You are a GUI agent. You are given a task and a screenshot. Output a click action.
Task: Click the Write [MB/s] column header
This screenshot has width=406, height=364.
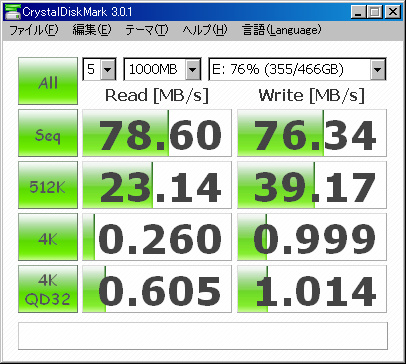tap(312, 96)
